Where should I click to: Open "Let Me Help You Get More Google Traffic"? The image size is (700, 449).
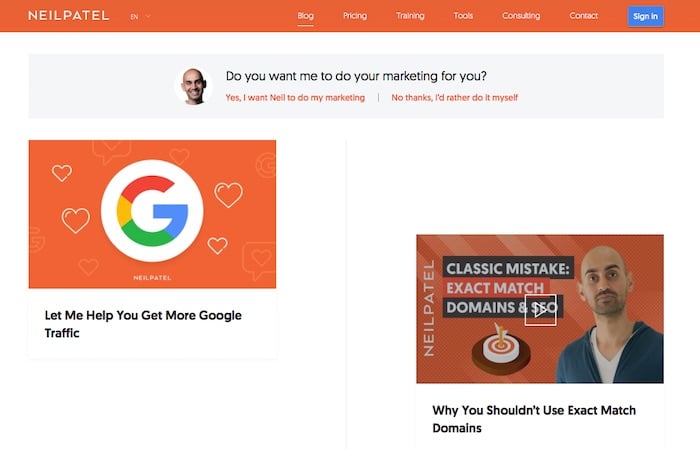point(143,324)
